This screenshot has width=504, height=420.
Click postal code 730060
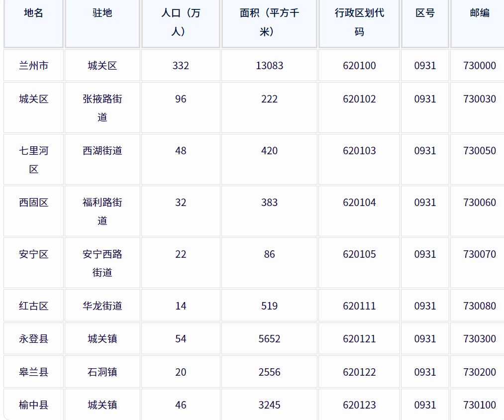[x=480, y=202]
